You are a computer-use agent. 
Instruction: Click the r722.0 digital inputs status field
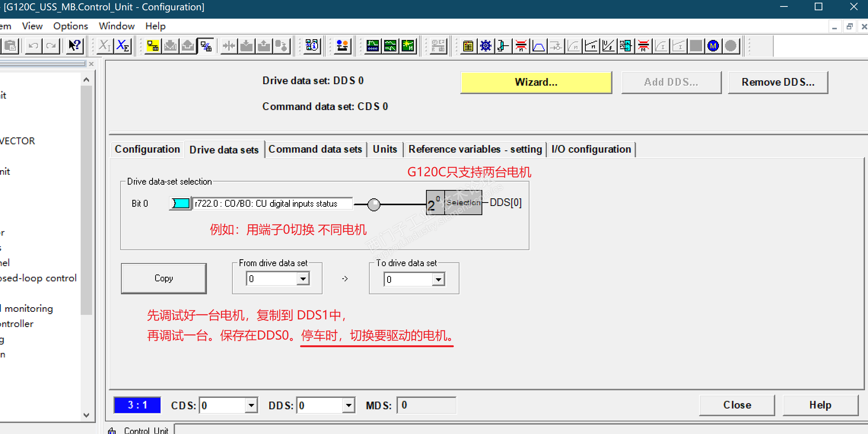(x=272, y=203)
